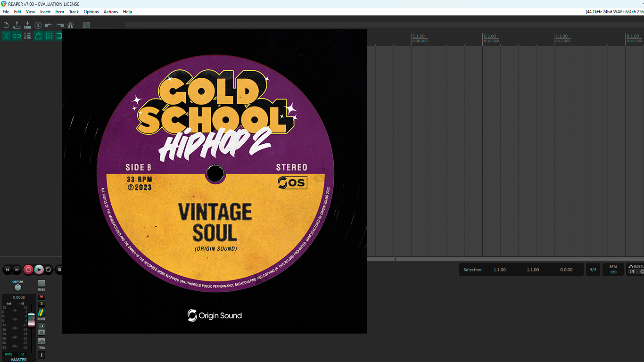Viewport: 644px width, 362px height.
Task: Open the Item menu
Action: coord(60,12)
